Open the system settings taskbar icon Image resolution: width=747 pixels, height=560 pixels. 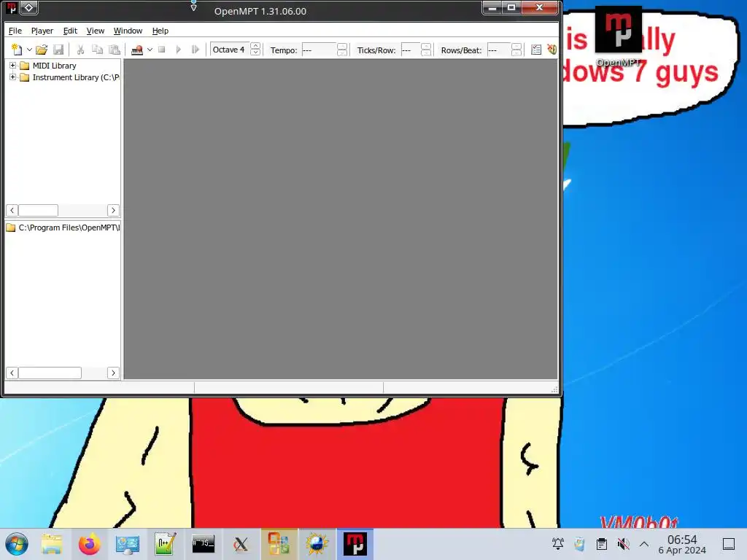[127, 544]
